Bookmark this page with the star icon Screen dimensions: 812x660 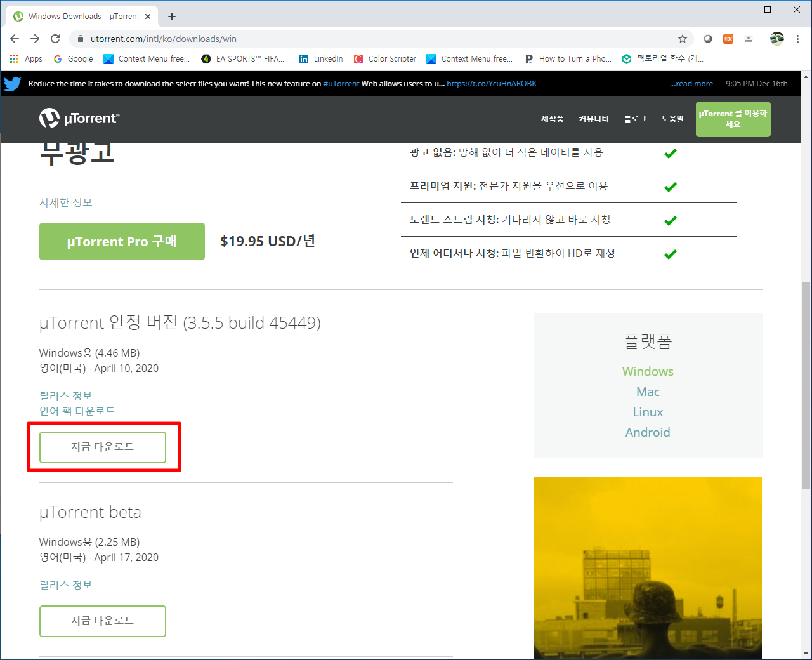click(x=683, y=39)
